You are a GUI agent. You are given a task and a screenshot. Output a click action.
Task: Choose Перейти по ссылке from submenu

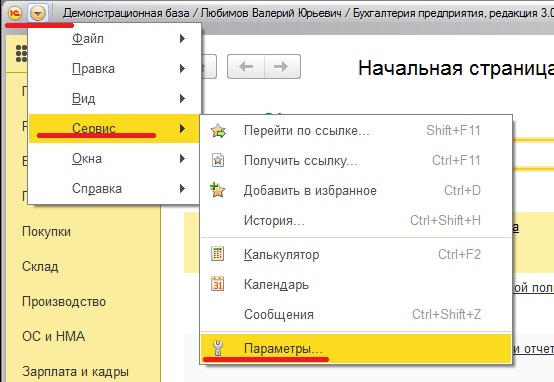point(356,130)
